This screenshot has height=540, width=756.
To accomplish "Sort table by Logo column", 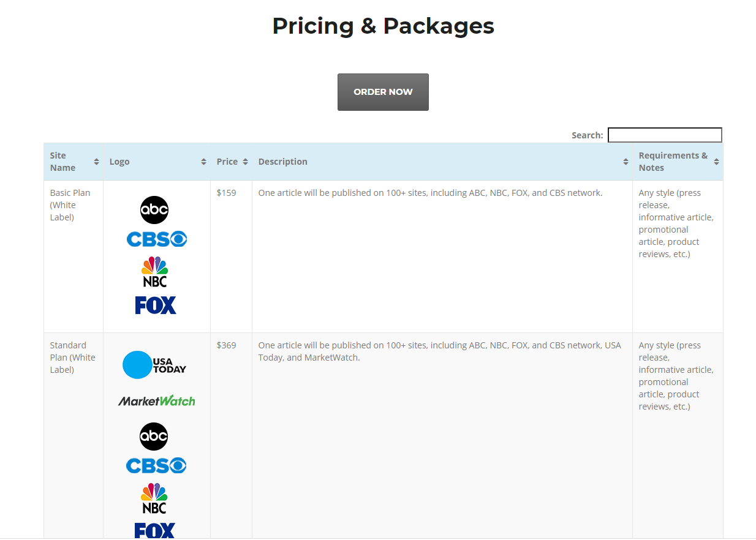I will pos(157,162).
